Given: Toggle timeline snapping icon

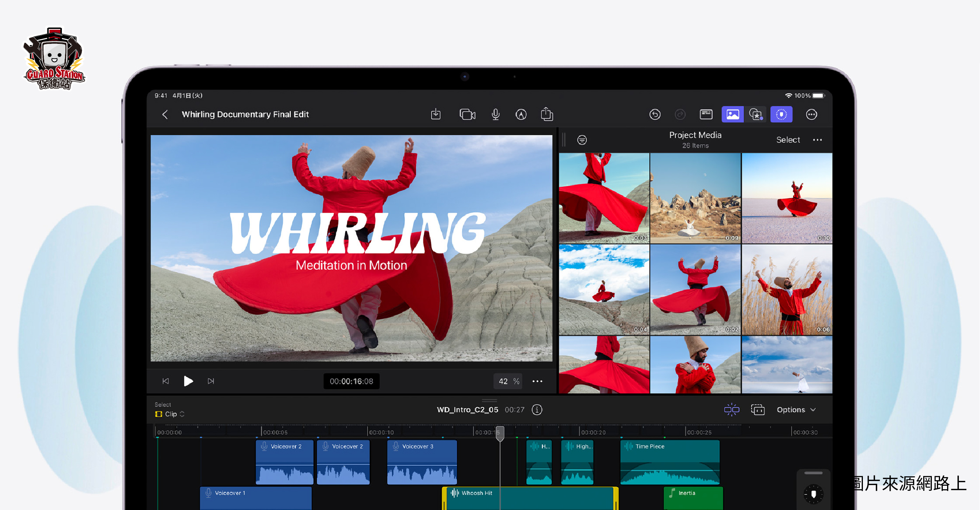Looking at the screenshot, I should (x=731, y=410).
